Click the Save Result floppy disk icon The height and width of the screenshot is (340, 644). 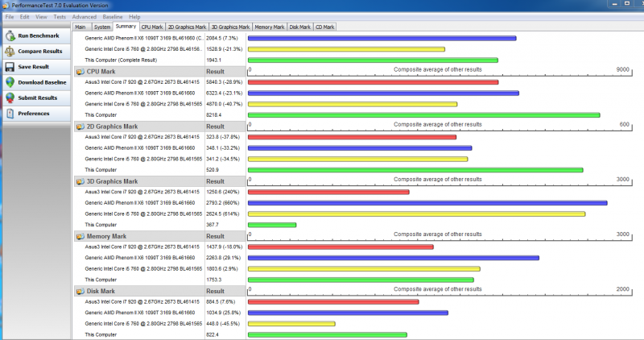[9, 67]
